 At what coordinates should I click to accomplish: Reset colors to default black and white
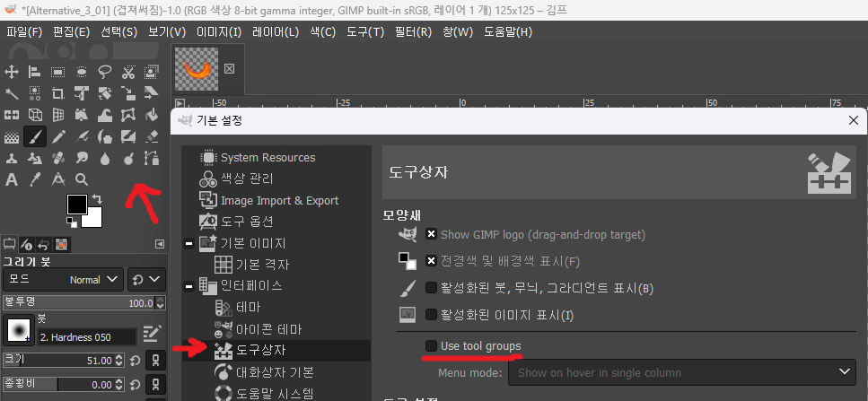click(x=72, y=222)
